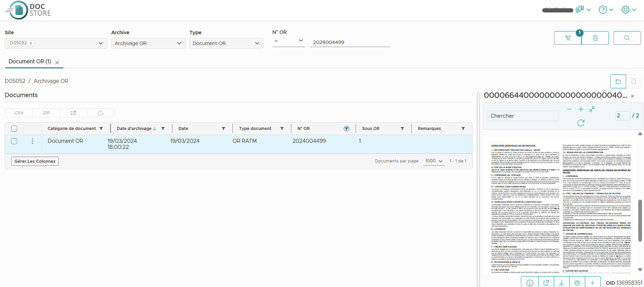This screenshot has height=287, width=644.
Task: Zoom in on the document preview
Action: click(x=581, y=109)
